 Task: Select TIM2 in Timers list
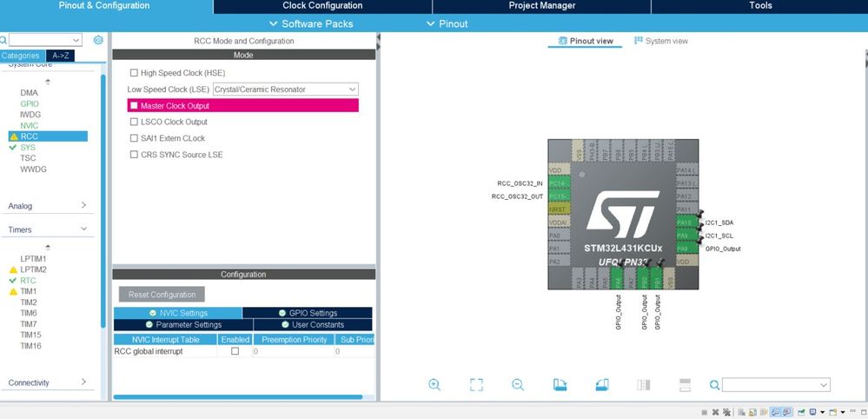click(x=29, y=303)
